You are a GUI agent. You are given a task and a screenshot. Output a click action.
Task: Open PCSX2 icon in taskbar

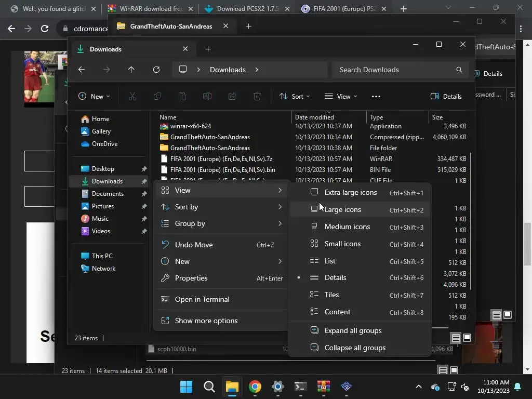347,387
